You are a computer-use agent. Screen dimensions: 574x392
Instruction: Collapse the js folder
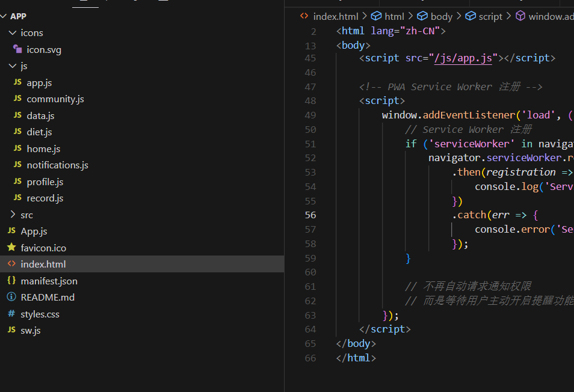[x=23, y=66]
